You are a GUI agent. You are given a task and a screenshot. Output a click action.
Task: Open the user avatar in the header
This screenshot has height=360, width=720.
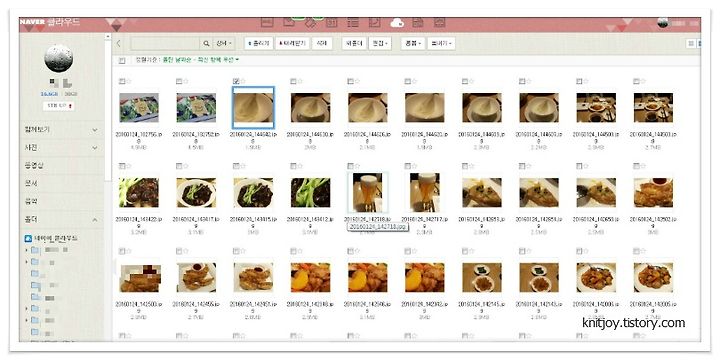[663, 22]
